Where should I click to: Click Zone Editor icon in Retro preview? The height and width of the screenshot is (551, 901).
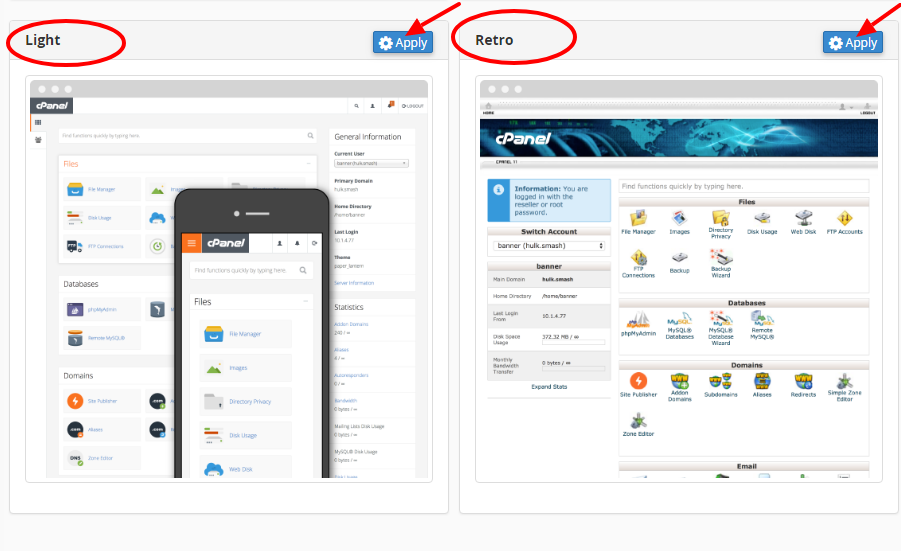(638, 421)
